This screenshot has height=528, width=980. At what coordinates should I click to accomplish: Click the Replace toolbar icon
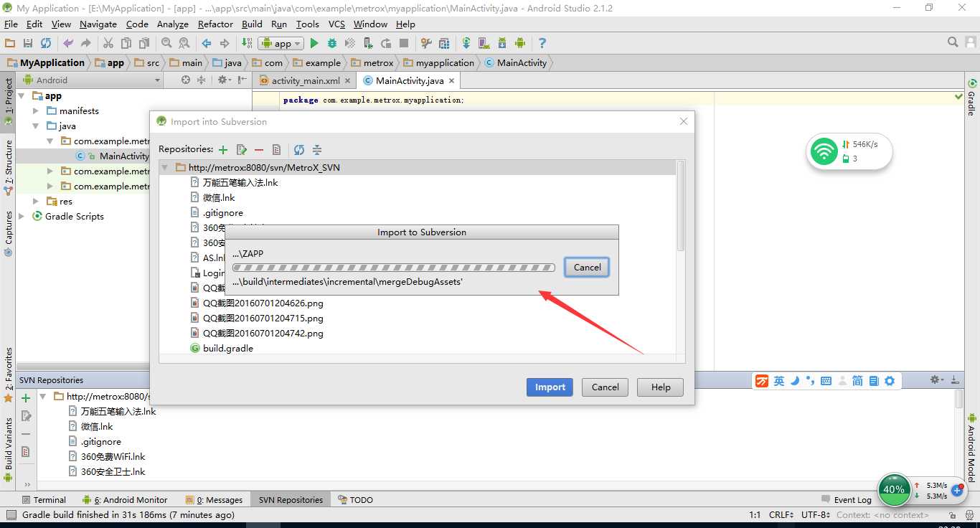click(184, 43)
